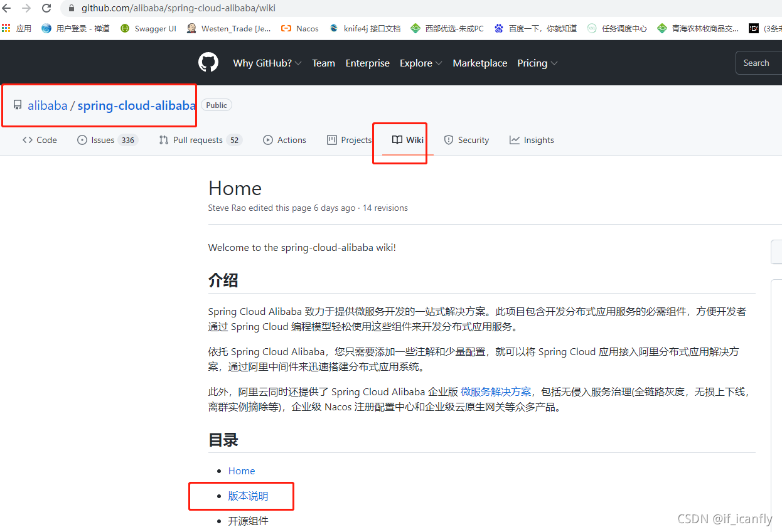Viewport: 782px width, 532px height.
Task: Open the Westen_Trade Jenkins bookmark
Action: 229,28
